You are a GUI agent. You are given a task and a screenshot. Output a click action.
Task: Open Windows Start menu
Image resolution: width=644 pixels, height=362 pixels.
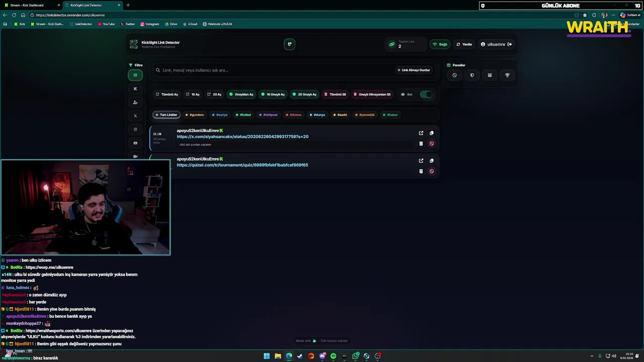click(267, 356)
